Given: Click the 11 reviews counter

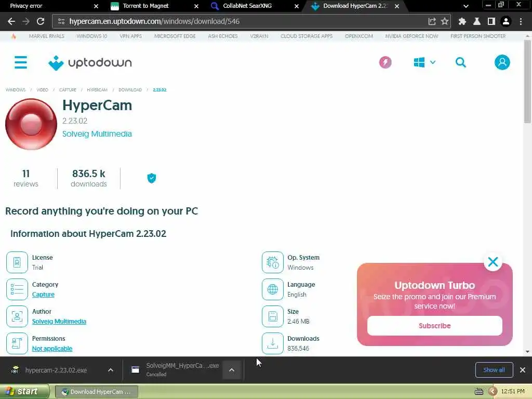Looking at the screenshot, I should pos(26,178).
